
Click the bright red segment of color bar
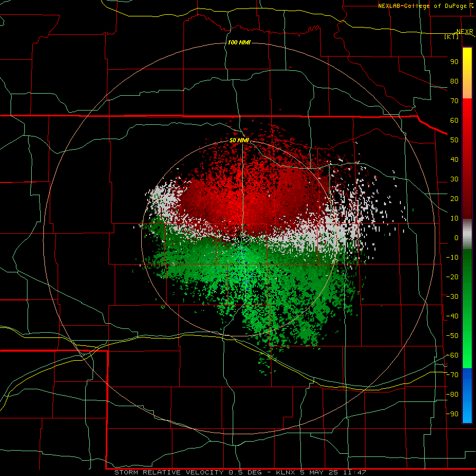point(467,122)
